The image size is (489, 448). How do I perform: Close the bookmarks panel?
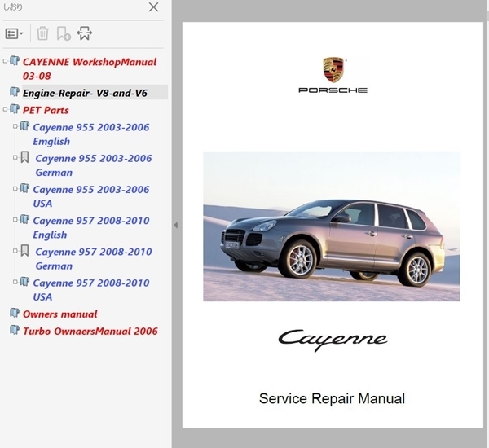click(153, 7)
